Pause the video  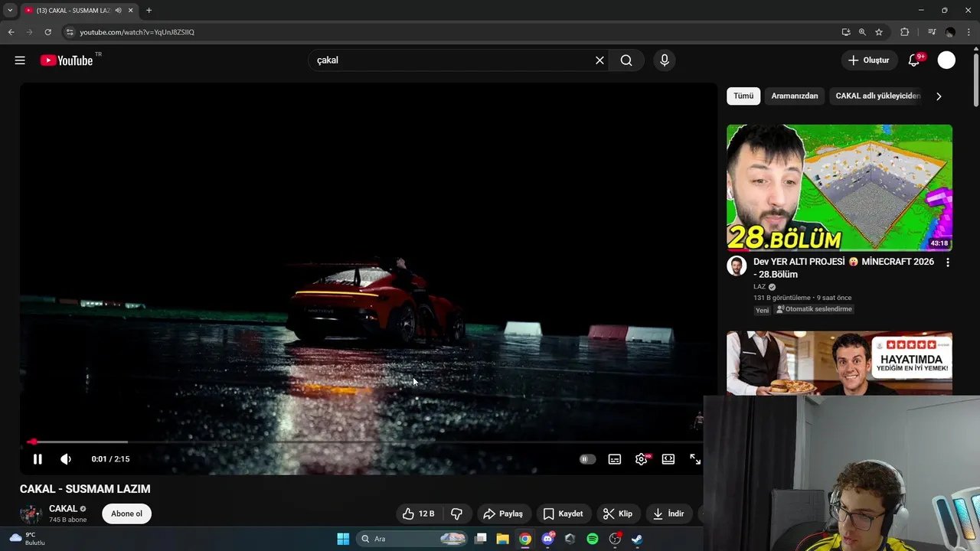click(38, 459)
